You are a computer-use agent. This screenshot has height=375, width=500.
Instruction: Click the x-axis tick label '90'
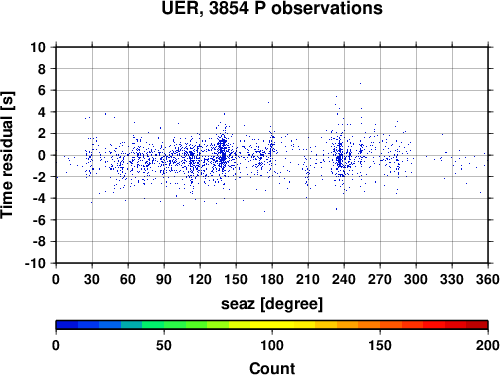point(164,279)
